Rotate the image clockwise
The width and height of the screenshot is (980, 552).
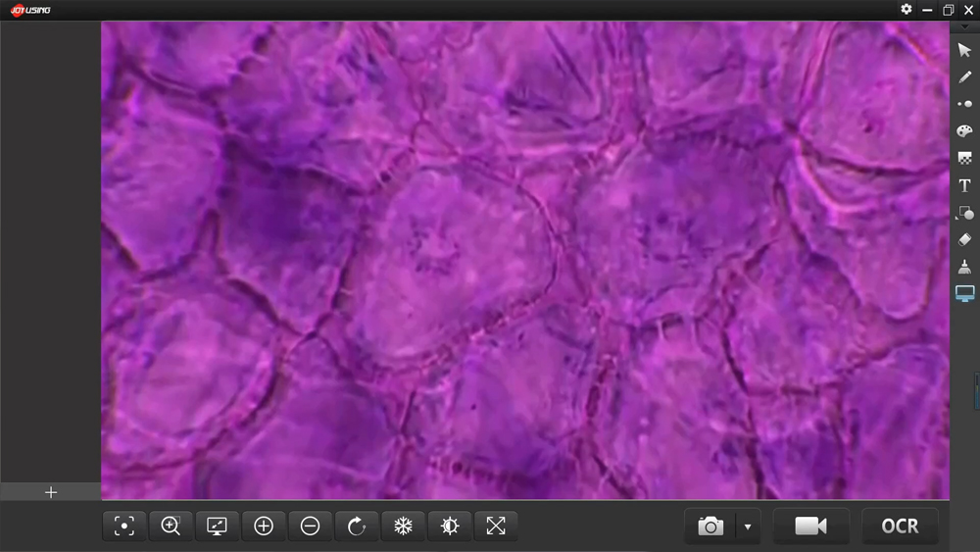click(357, 527)
